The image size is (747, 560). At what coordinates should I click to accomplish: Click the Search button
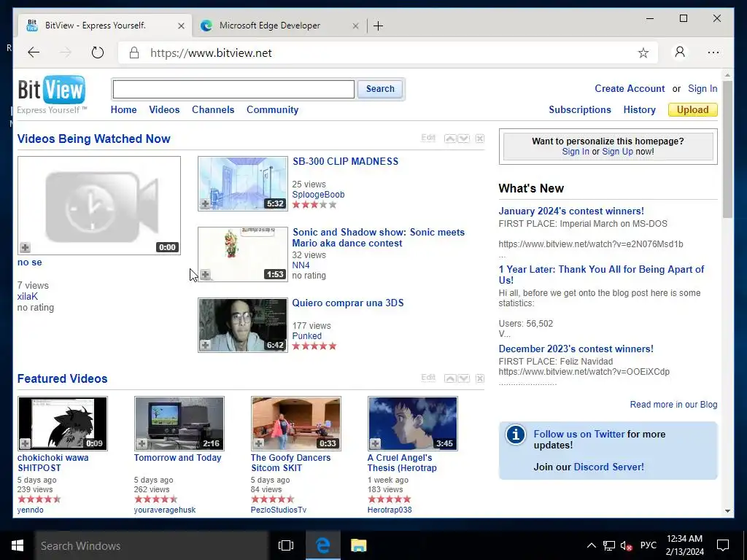[379, 89]
